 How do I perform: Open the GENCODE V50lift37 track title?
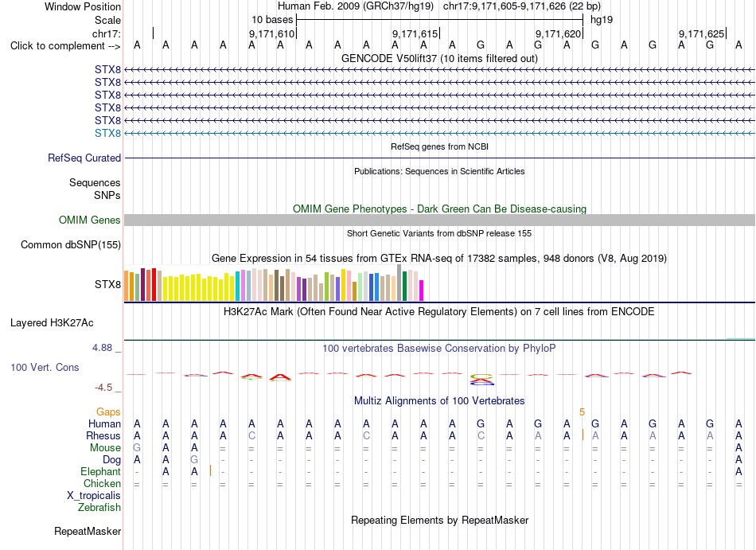pyautogui.click(x=439, y=59)
